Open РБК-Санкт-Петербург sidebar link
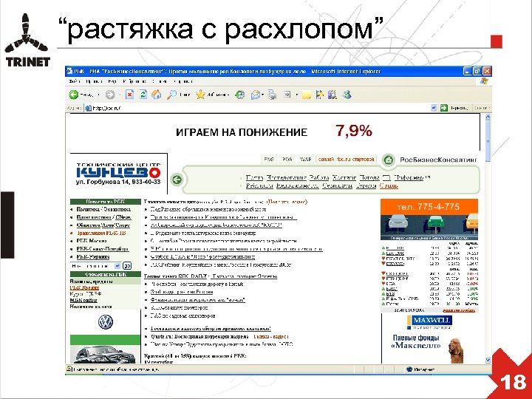The image size is (532, 399). (103, 249)
